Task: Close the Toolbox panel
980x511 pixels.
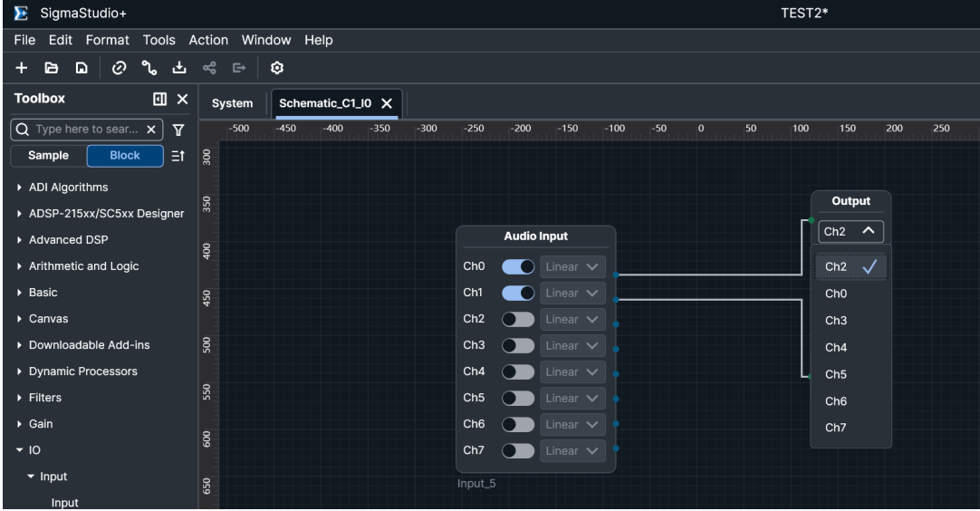Action: pos(182,99)
